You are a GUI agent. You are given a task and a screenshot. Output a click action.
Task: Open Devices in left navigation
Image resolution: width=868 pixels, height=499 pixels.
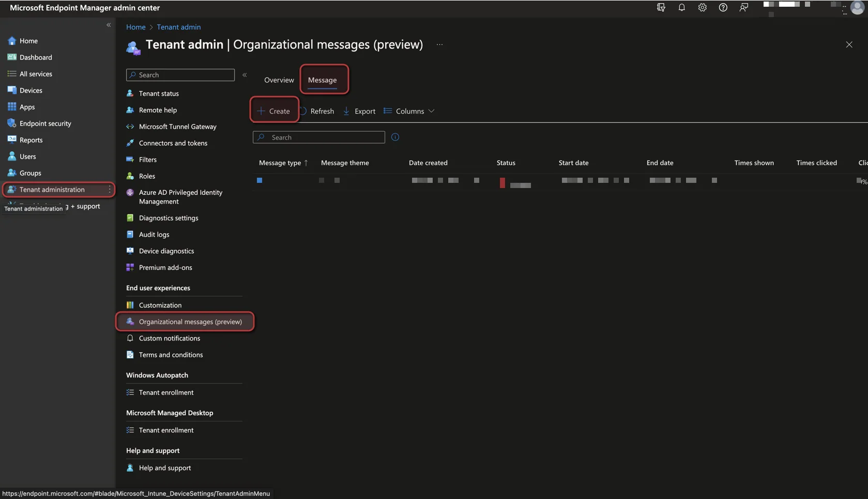[31, 90]
